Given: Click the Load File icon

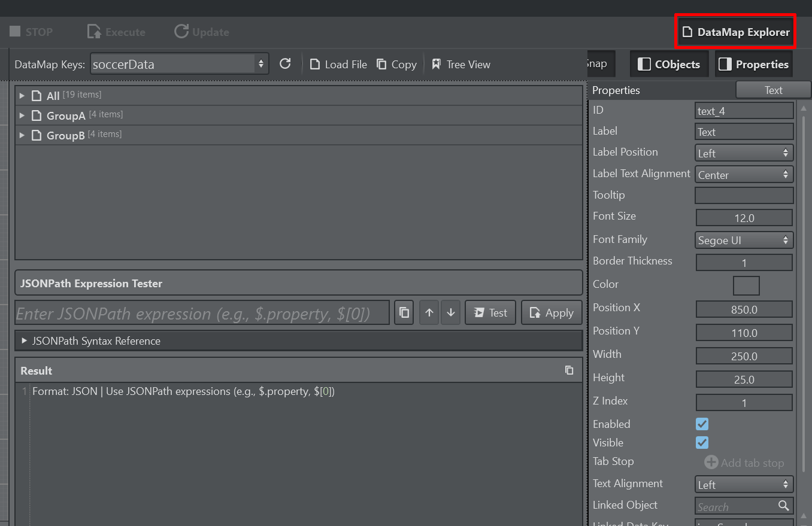Looking at the screenshot, I should (315, 64).
